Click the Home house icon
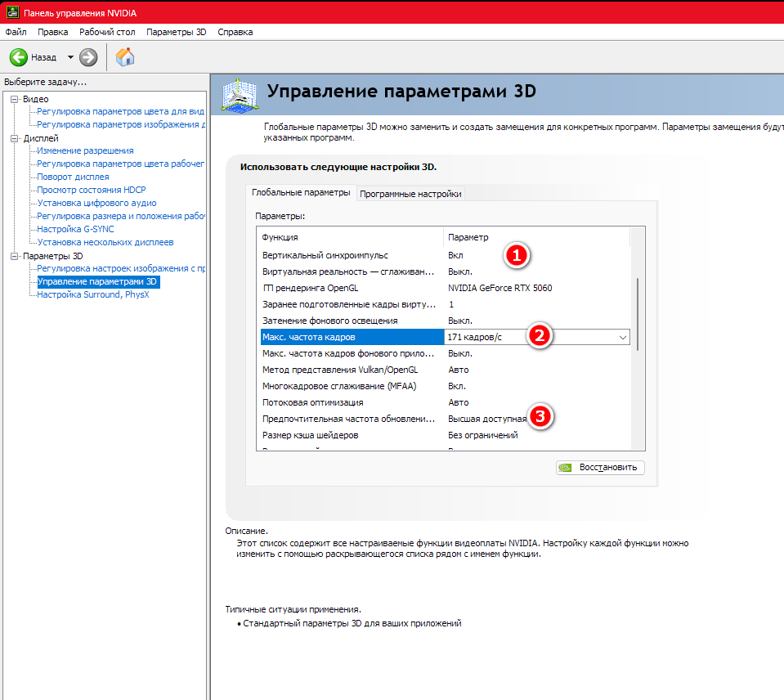Image resolution: width=784 pixels, height=700 pixels. pyautogui.click(x=125, y=57)
